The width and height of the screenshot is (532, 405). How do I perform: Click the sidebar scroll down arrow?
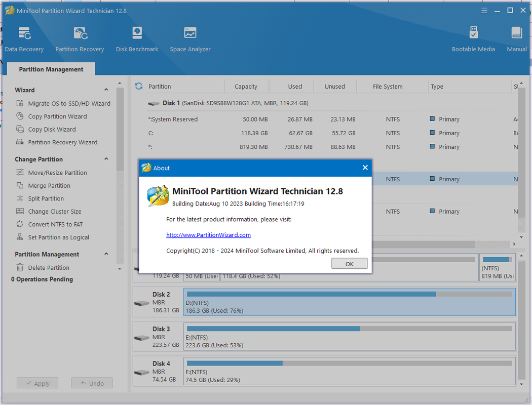click(120, 269)
